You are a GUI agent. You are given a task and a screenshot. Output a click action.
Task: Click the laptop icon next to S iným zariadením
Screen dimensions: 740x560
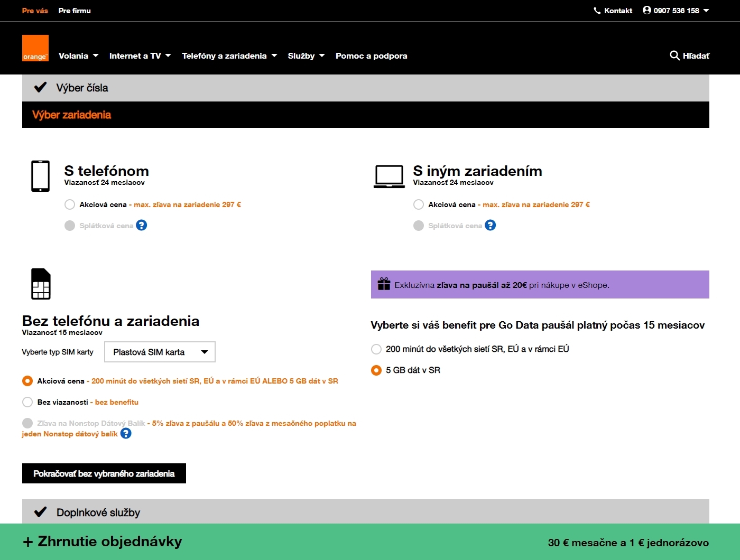point(390,176)
